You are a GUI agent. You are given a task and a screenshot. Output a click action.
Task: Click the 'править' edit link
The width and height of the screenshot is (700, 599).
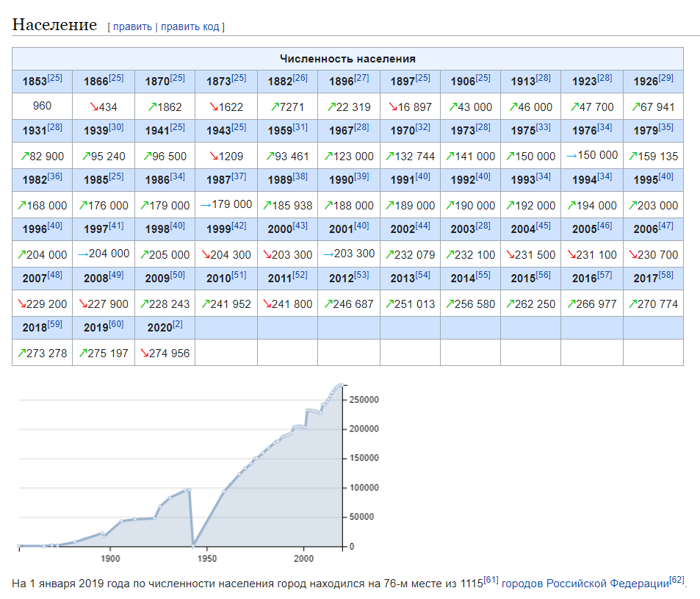coord(132,26)
